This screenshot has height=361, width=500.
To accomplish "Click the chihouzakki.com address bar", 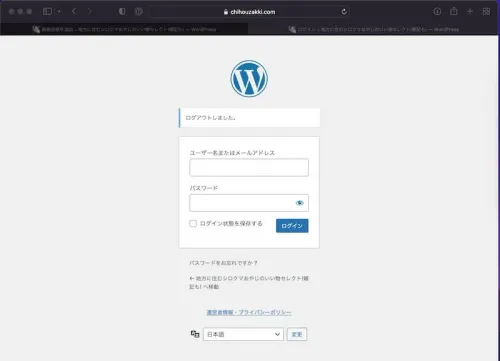I will 249,12.
